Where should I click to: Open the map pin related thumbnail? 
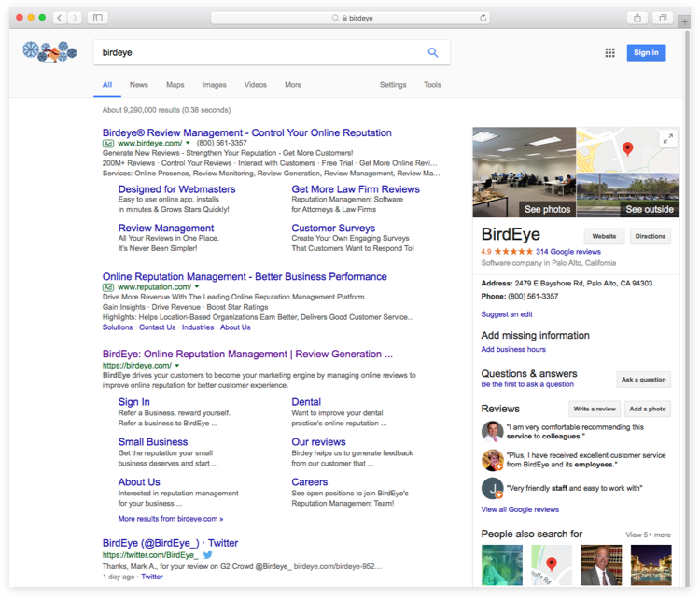point(552,565)
